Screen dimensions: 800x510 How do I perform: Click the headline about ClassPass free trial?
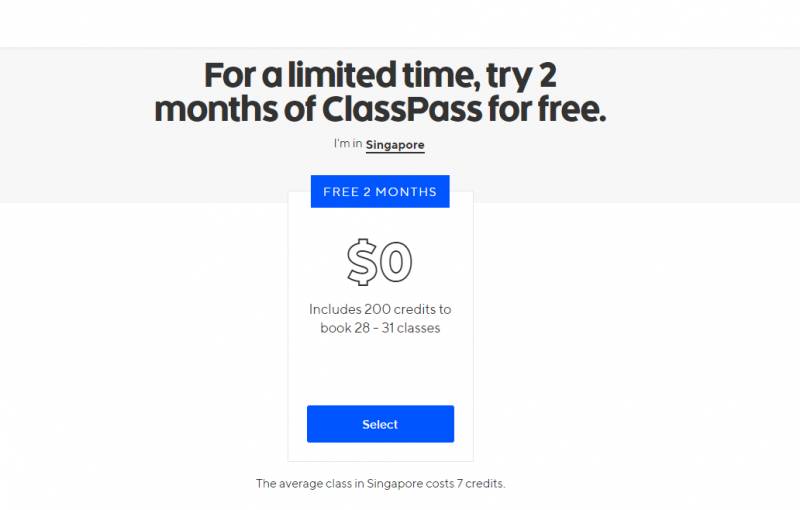(x=380, y=92)
